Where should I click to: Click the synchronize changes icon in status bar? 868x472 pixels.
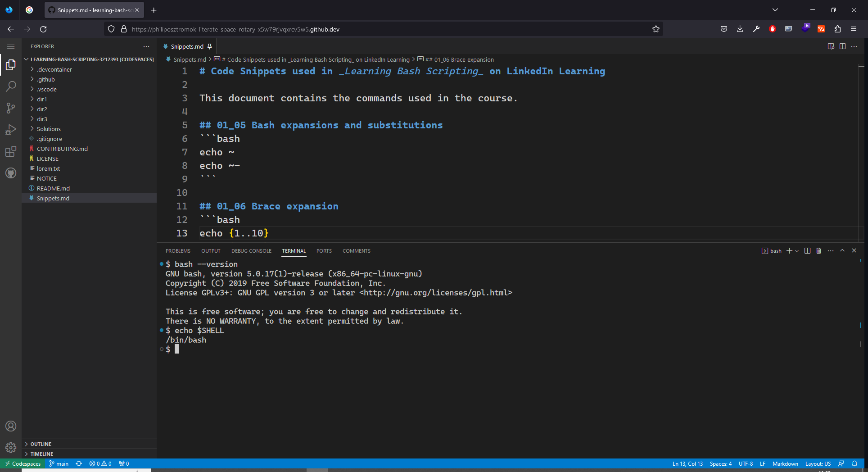click(79, 463)
